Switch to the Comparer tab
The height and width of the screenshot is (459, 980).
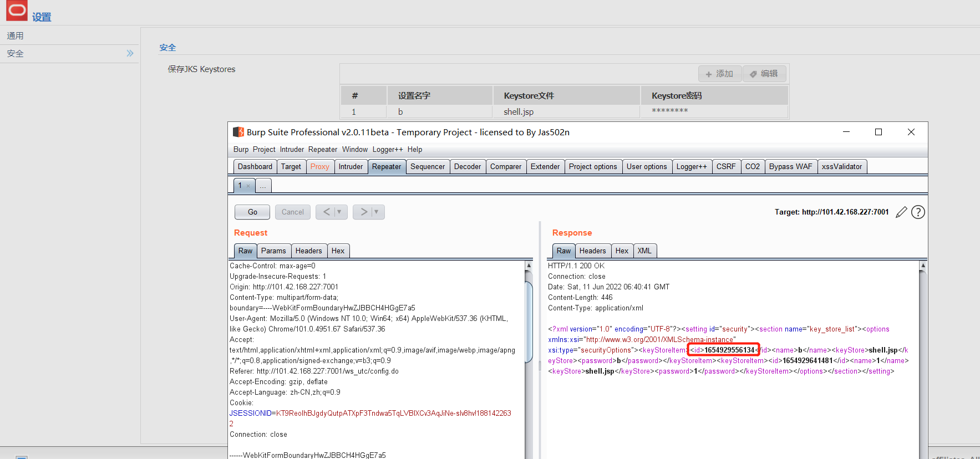click(x=506, y=167)
